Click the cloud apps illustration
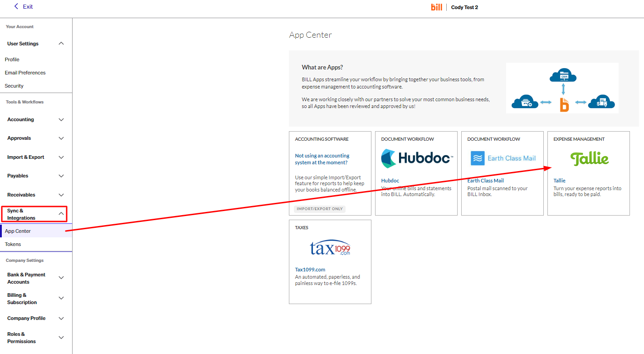644x354 pixels. point(562,88)
